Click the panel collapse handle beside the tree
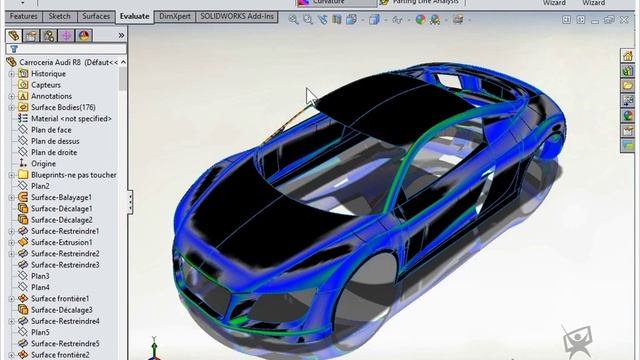Screen dimensions: 640x360 (130, 201)
